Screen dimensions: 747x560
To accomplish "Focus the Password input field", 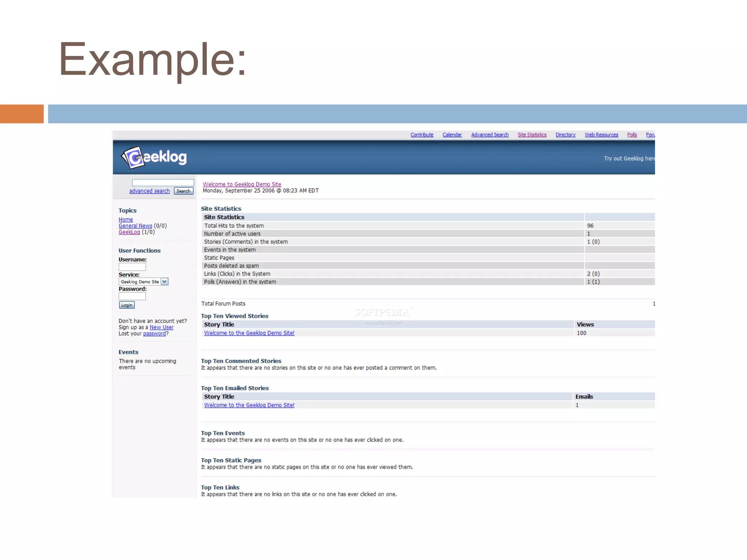I will [x=132, y=296].
